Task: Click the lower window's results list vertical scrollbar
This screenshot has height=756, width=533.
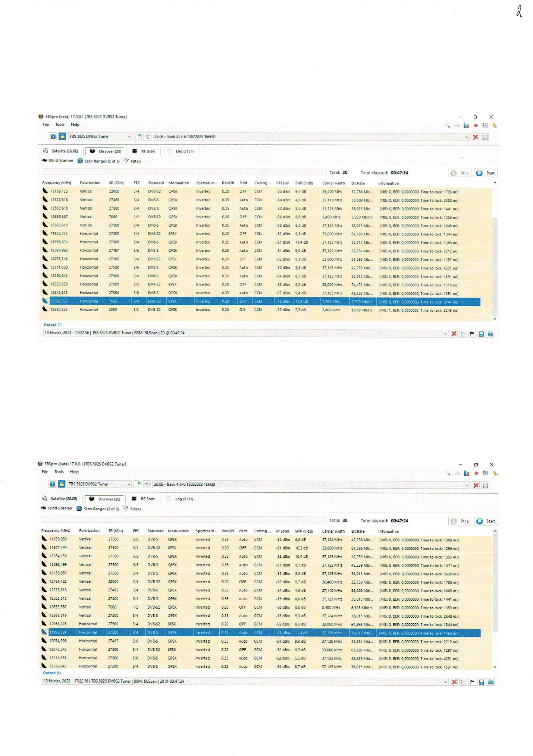Action: (495, 599)
